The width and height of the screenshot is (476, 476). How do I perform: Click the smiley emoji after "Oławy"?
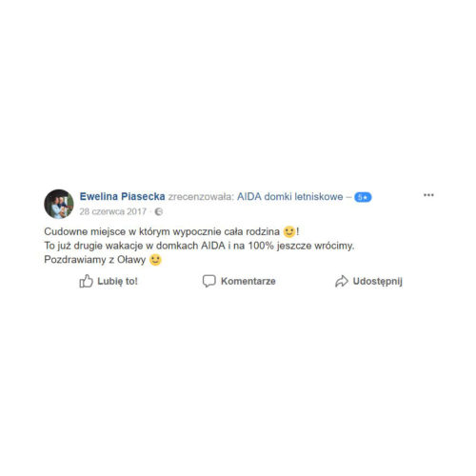click(155, 260)
